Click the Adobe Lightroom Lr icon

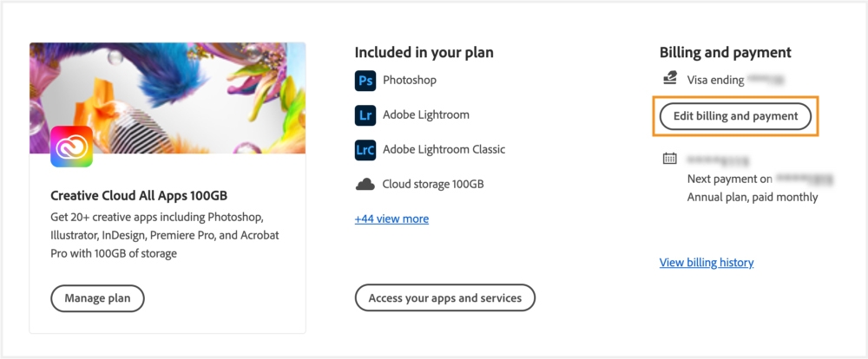tap(365, 115)
